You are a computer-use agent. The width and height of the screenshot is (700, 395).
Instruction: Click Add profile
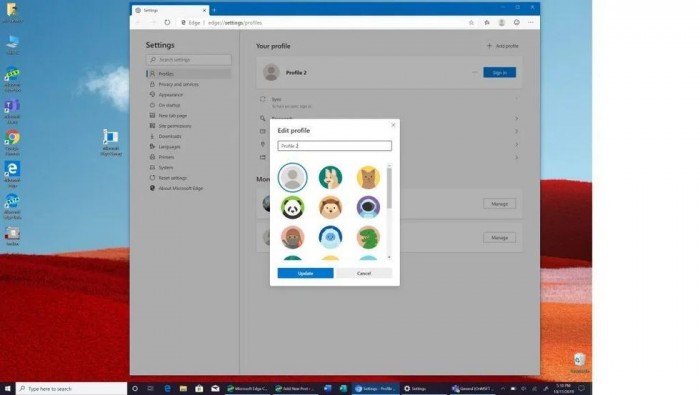[x=503, y=46]
